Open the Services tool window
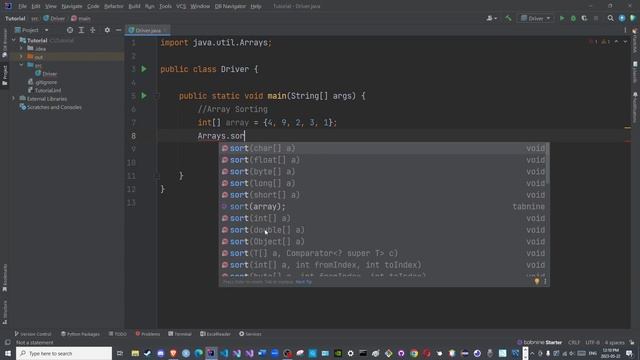Viewport: 640px width, 360px height. click(250, 334)
